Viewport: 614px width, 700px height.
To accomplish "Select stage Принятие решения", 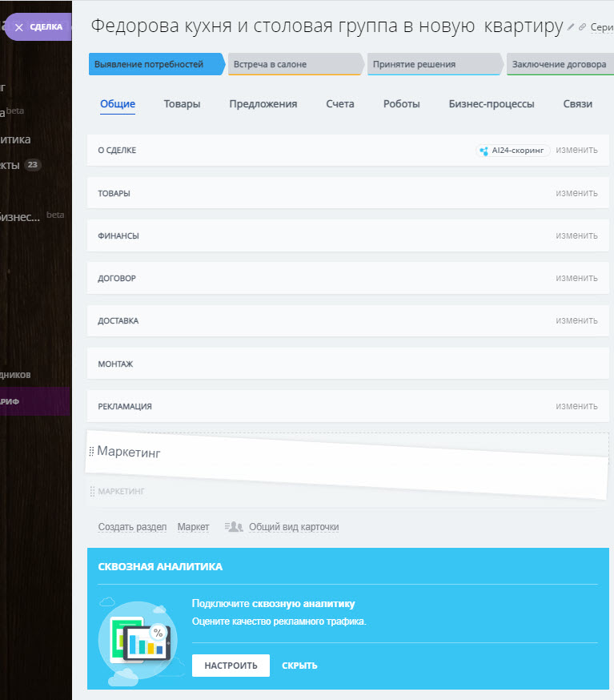I will 435,64.
